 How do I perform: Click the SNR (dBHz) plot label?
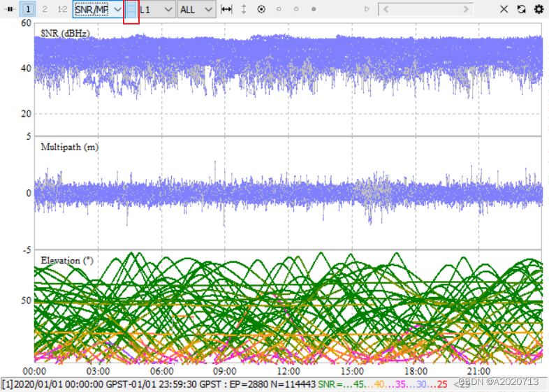coord(66,34)
